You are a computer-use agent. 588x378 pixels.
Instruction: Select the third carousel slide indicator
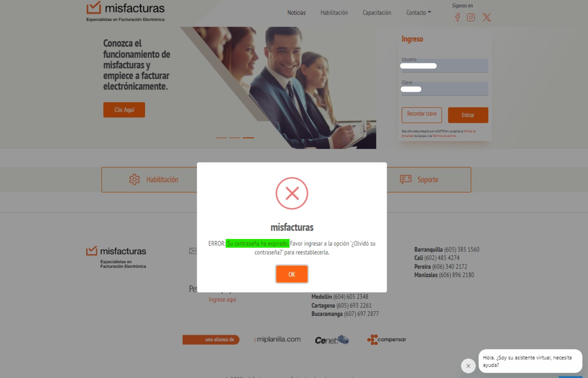pos(248,137)
